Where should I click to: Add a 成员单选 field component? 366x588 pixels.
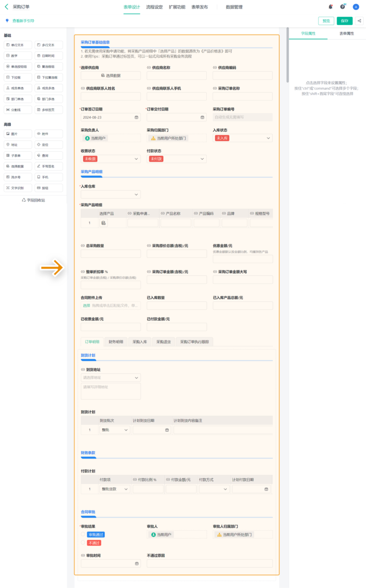tap(18, 88)
